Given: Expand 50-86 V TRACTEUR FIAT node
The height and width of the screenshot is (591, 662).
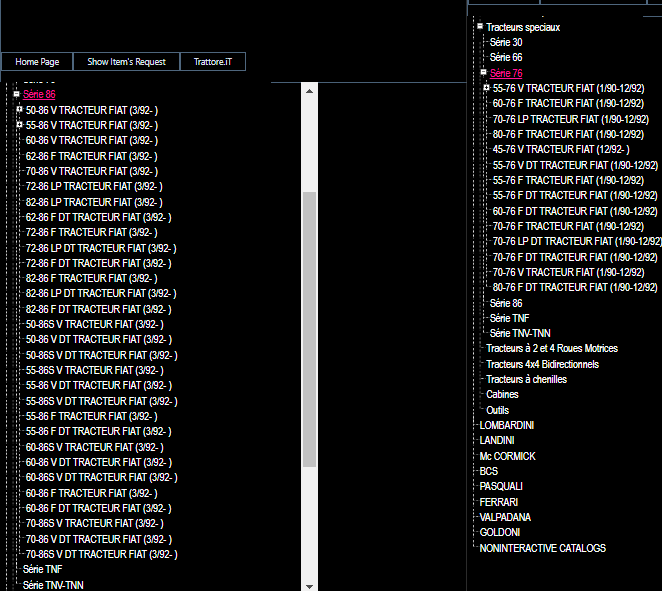Looking at the screenshot, I should coord(19,109).
